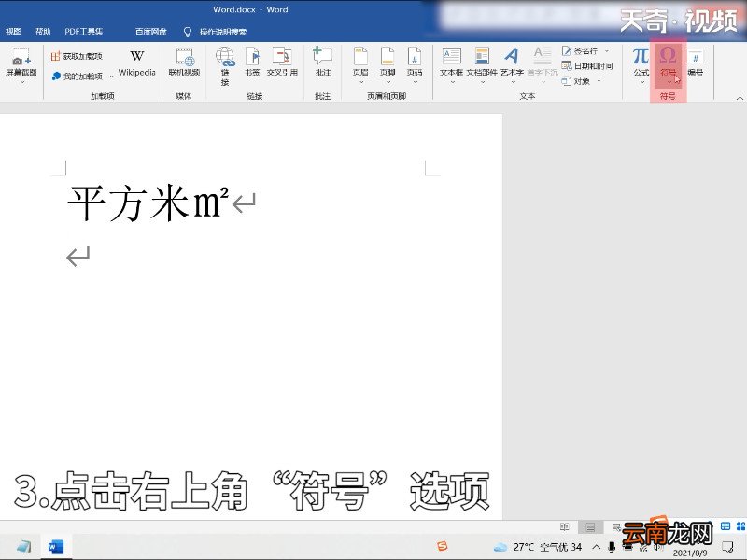
Task: Click the 符号 omega symbol icon
Action: pos(668,56)
